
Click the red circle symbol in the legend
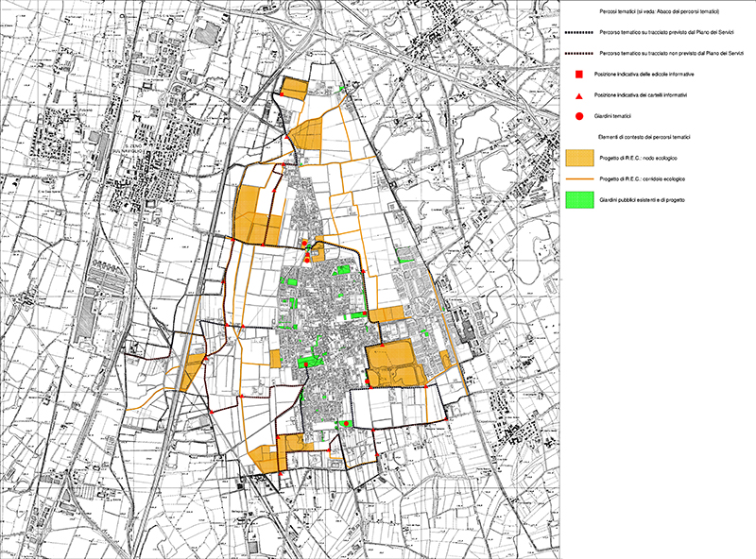point(577,116)
